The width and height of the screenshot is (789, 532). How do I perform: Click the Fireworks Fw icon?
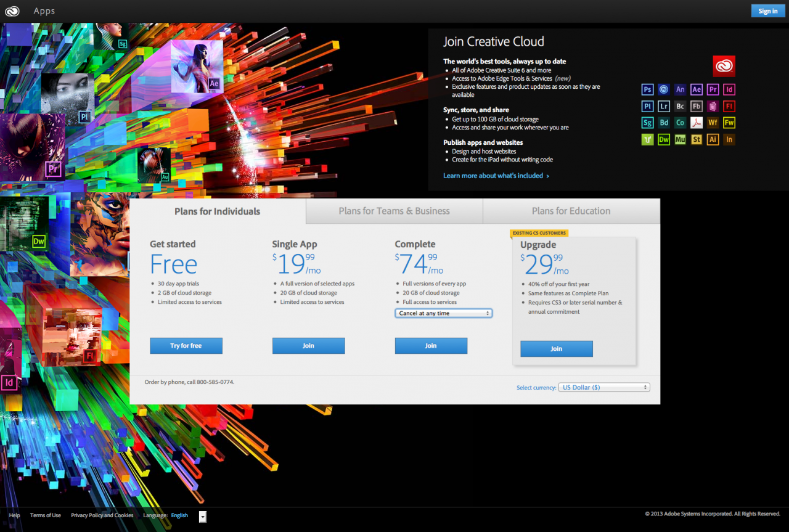[729, 123]
